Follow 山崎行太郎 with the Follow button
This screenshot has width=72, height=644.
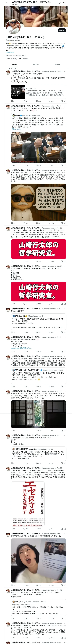[62, 30]
